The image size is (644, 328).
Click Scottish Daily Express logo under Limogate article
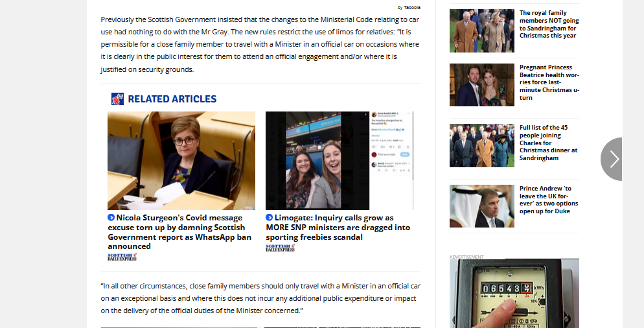point(280,248)
